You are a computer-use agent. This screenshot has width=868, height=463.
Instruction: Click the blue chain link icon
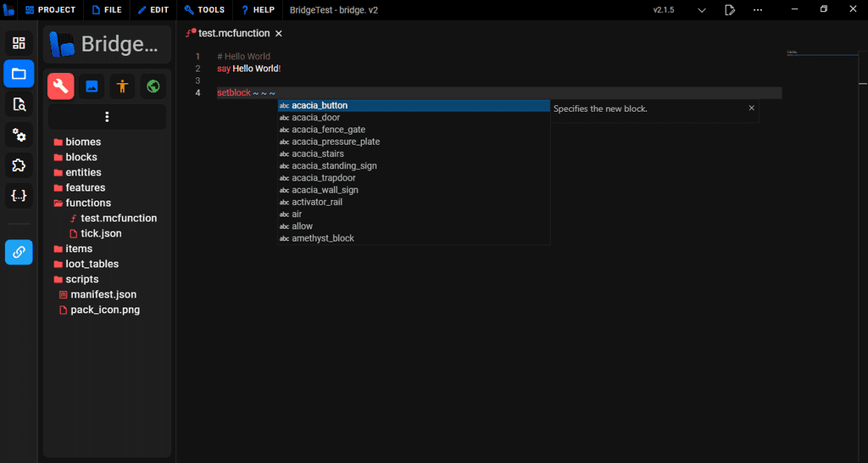tap(19, 252)
